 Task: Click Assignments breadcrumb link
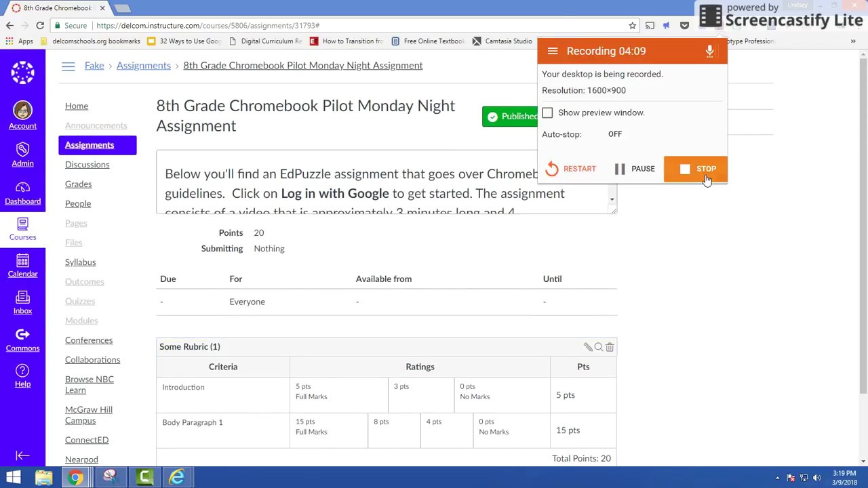pyautogui.click(x=144, y=66)
